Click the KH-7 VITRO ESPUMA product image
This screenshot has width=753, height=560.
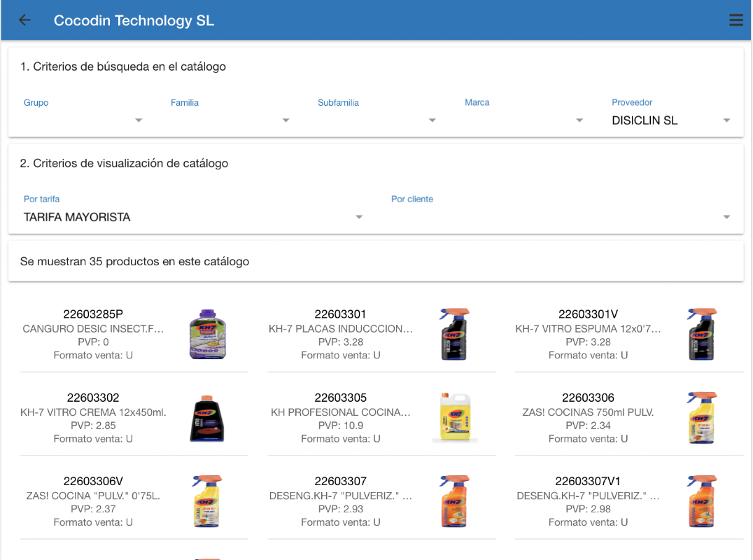click(702, 335)
